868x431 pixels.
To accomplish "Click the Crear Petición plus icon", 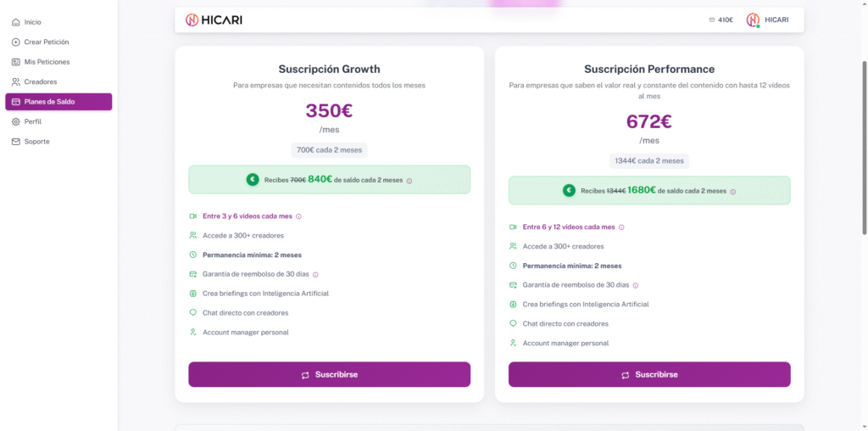I will 16,42.
